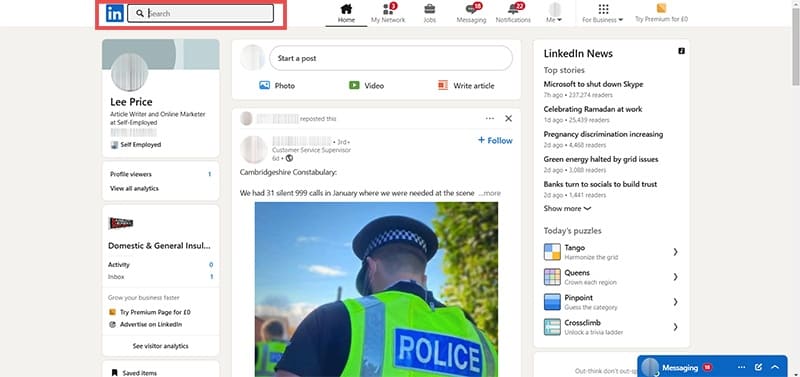Open Pinpoint with its chevron arrow
This screenshot has height=377, width=800.
[675, 302]
